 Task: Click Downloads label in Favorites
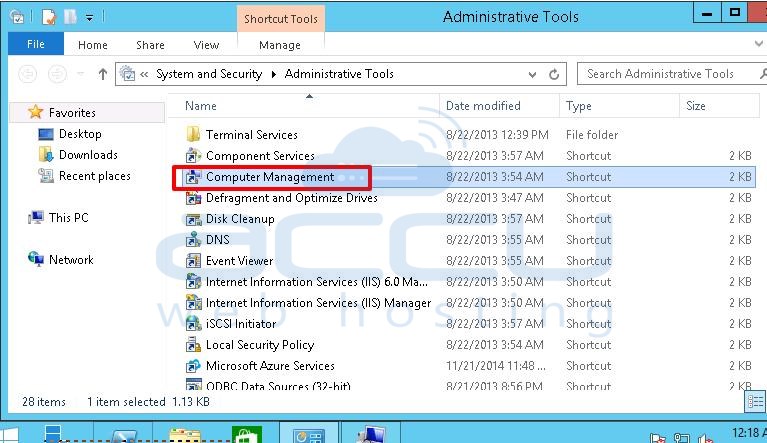(x=88, y=155)
